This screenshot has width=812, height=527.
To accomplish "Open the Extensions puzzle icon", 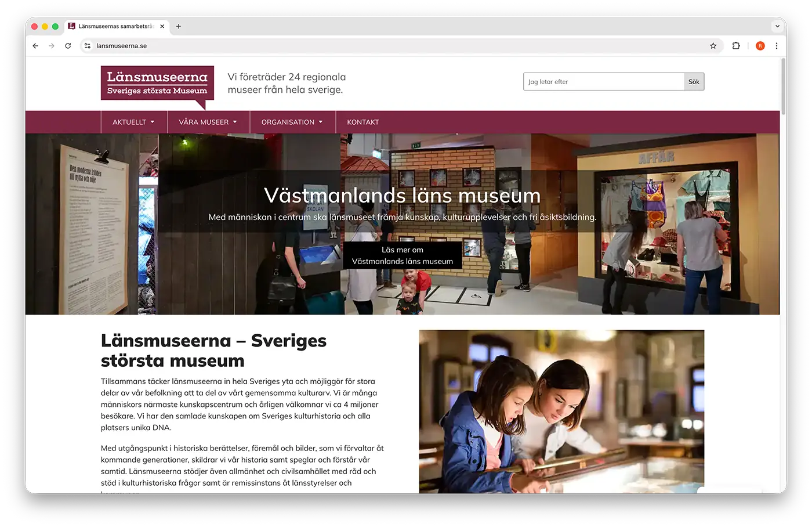I will coord(736,46).
